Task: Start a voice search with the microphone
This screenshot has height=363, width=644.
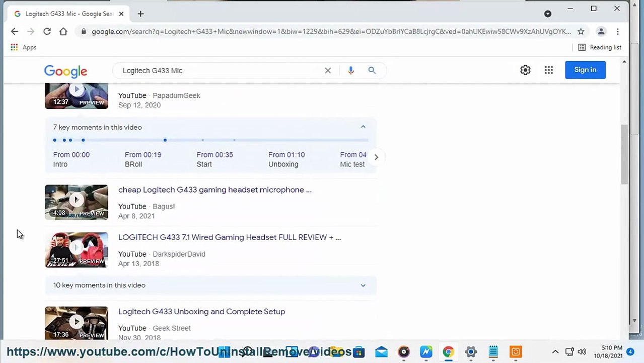Action: 351,71
